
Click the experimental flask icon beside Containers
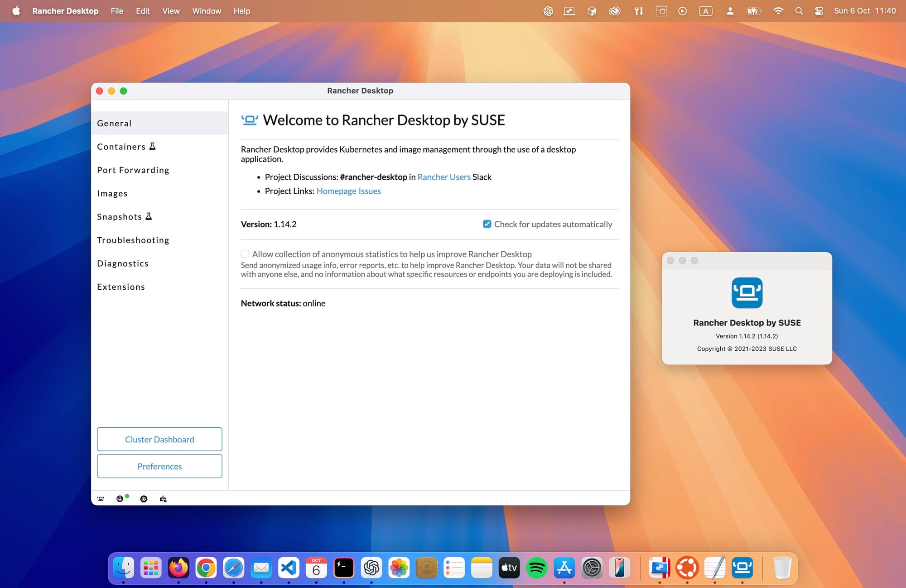click(x=153, y=146)
